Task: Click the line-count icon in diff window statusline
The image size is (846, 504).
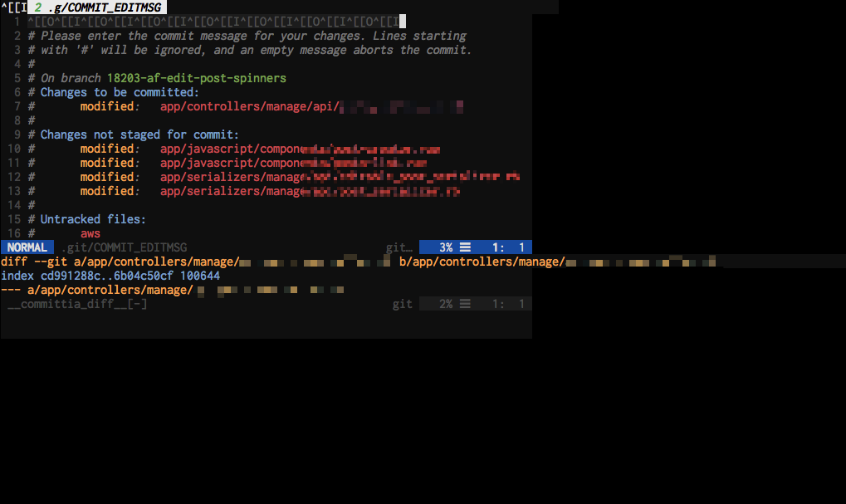Action: 465,304
